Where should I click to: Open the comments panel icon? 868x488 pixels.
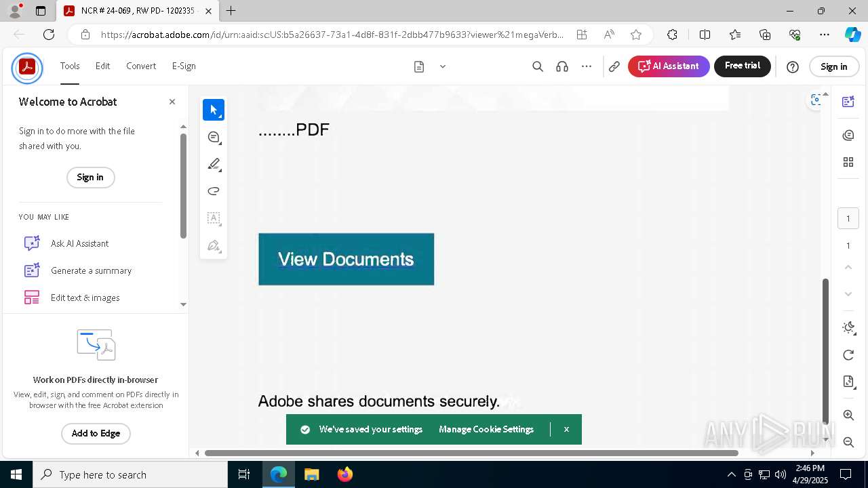848,136
